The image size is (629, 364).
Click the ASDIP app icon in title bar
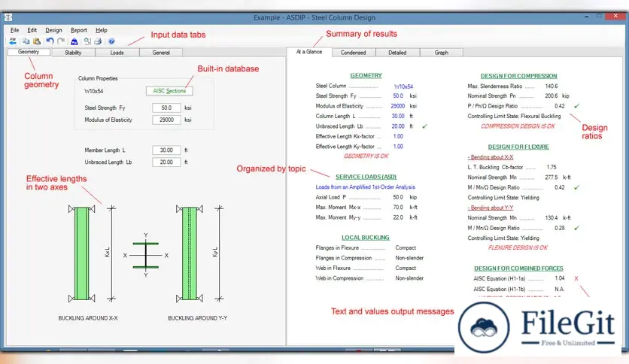[8, 17]
